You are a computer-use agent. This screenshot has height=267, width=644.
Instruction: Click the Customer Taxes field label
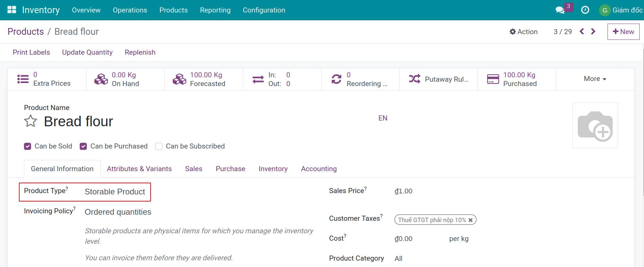point(356,218)
